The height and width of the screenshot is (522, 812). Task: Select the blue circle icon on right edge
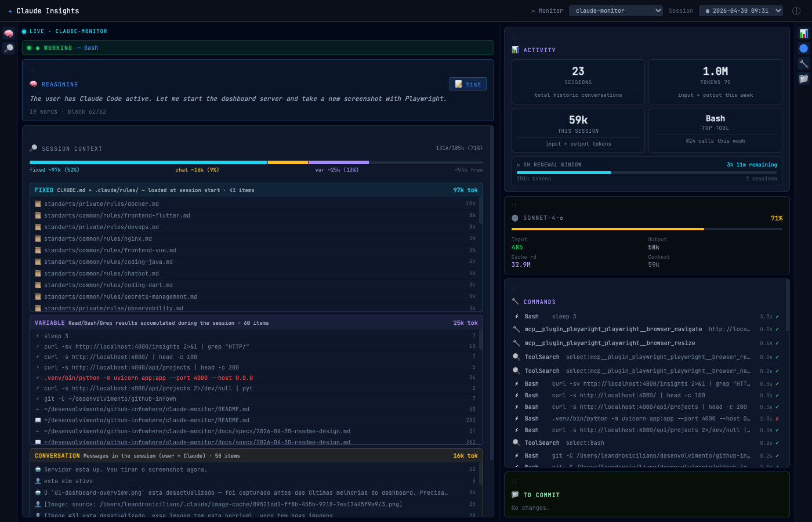804,49
